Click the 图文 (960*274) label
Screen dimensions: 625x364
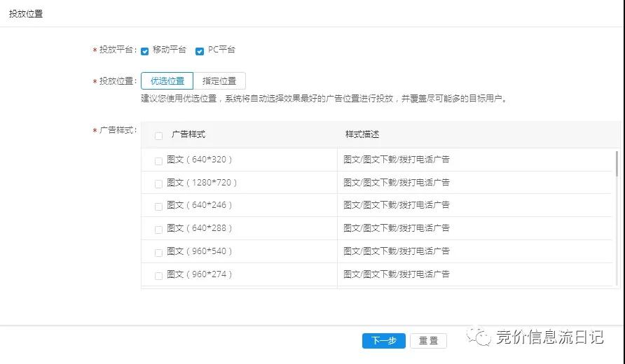(x=199, y=274)
